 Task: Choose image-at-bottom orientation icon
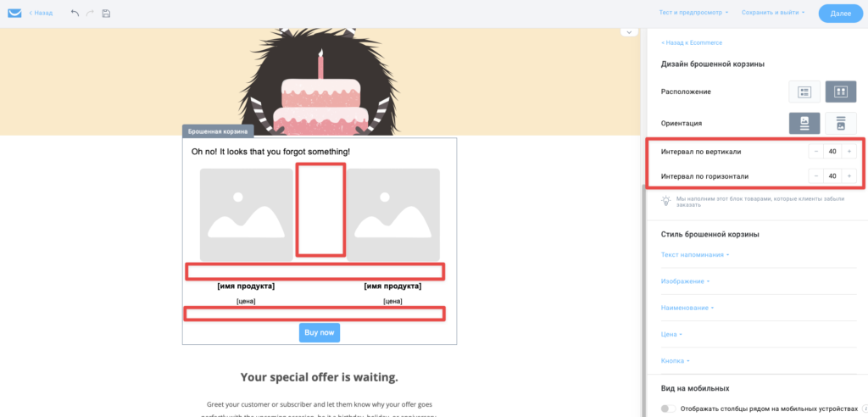point(841,123)
